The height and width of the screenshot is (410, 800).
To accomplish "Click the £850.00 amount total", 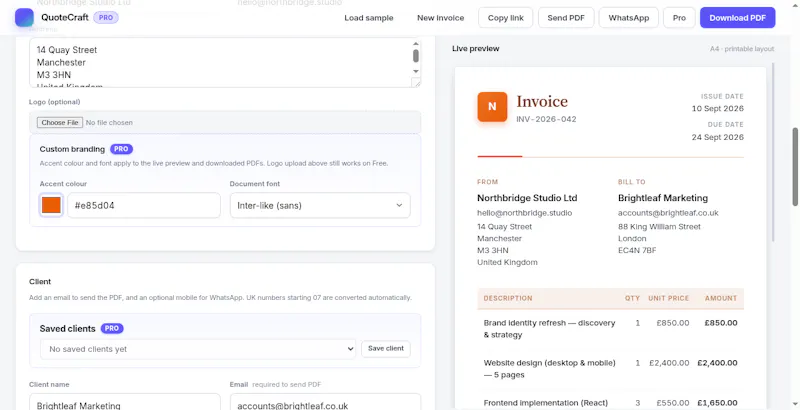I will point(721,323).
